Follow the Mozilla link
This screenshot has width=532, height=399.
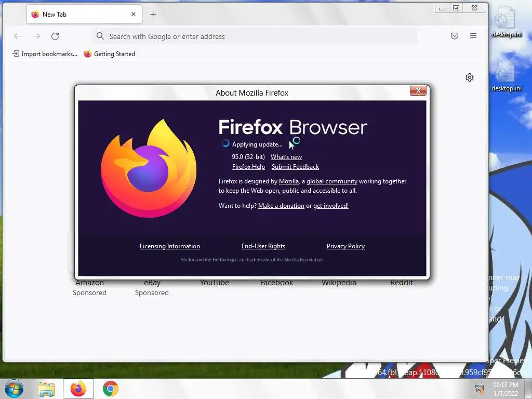(x=289, y=181)
